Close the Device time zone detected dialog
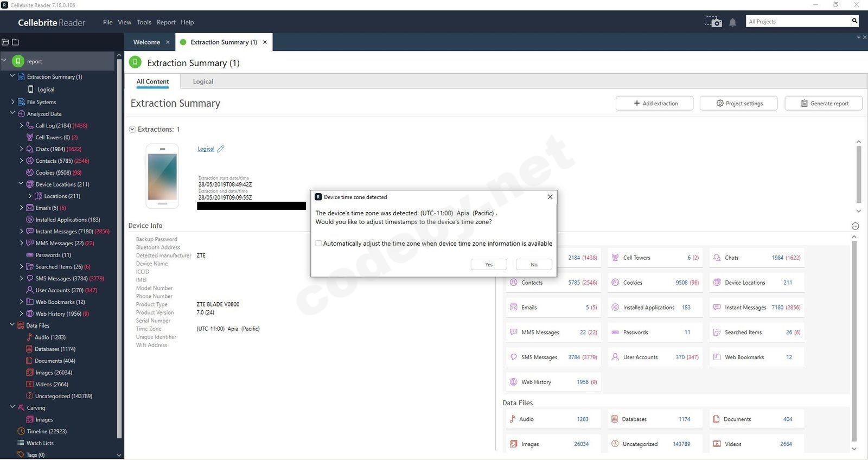The width and height of the screenshot is (868, 460). click(550, 197)
